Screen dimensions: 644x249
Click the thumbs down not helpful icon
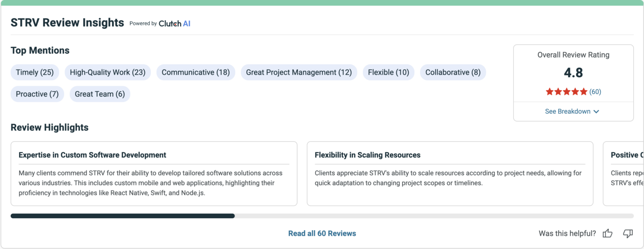(x=628, y=233)
